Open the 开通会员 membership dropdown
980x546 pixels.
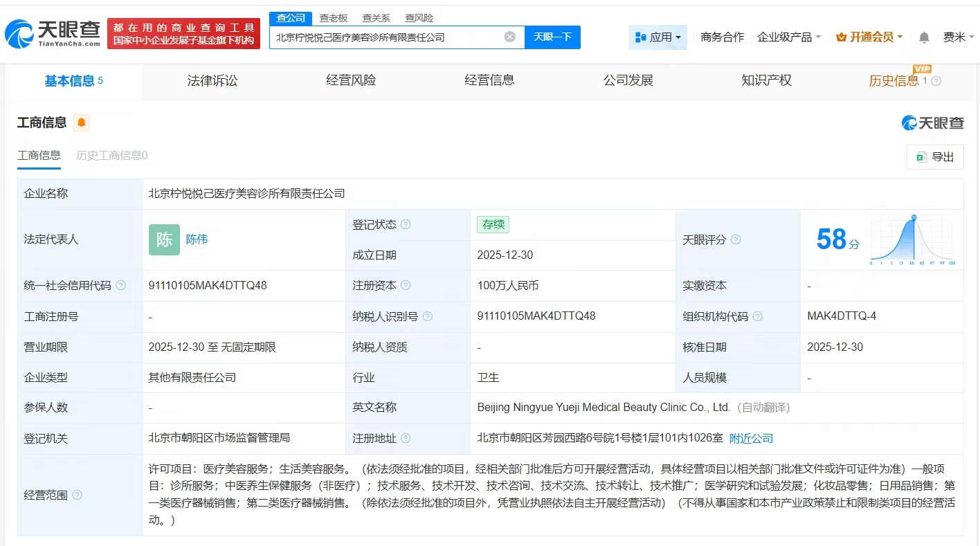869,37
